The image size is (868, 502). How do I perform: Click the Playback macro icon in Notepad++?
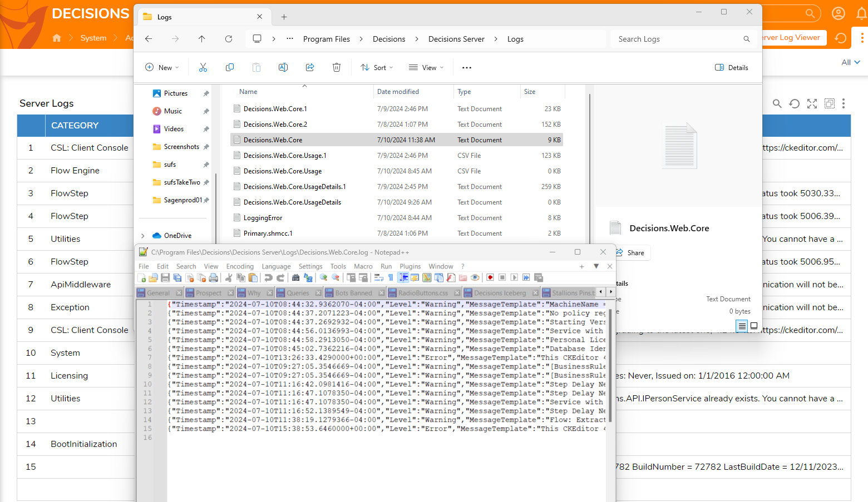click(514, 277)
